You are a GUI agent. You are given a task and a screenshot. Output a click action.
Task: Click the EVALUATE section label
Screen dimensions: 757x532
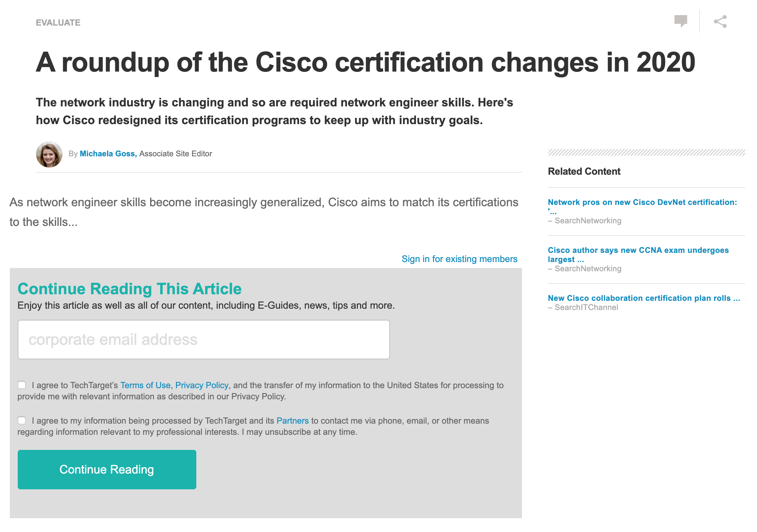58,23
